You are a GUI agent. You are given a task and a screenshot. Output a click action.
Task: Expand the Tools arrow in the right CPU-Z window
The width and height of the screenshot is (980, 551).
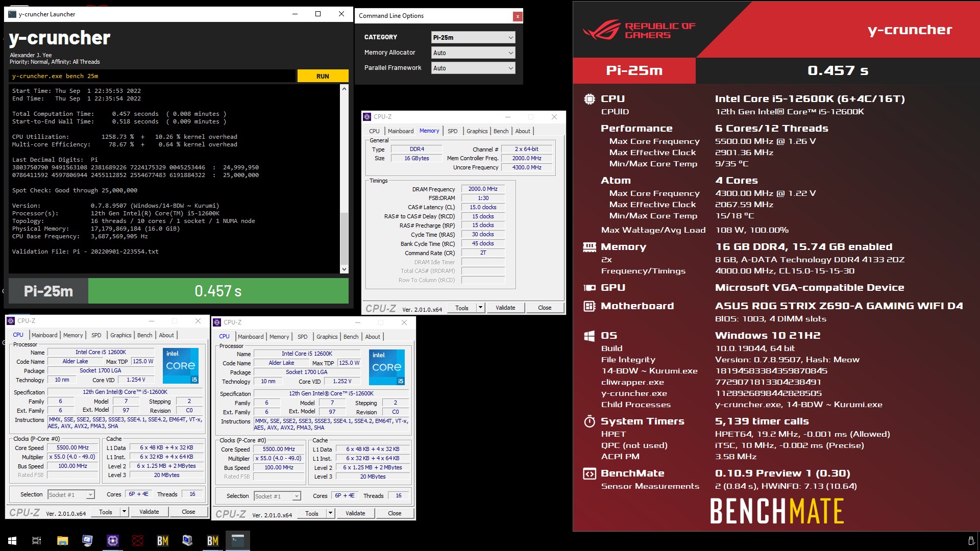pyautogui.click(x=330, y=513)
